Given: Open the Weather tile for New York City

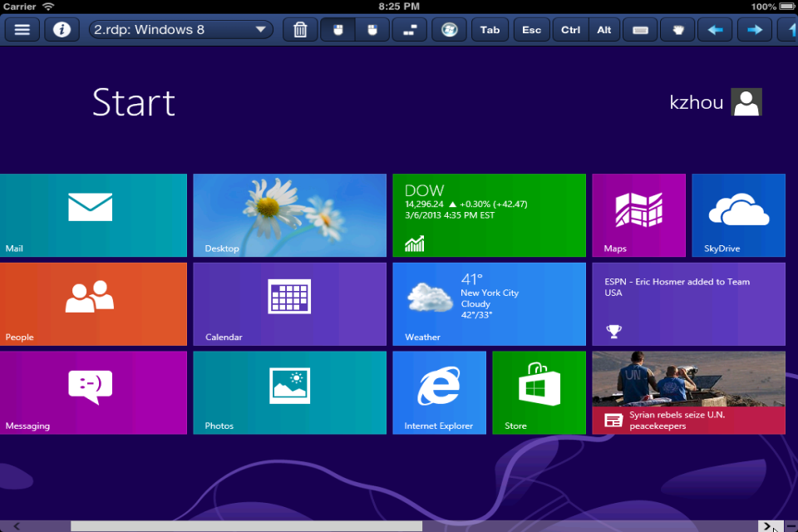Looking at the screenshot, I should (x=489, y=304).
